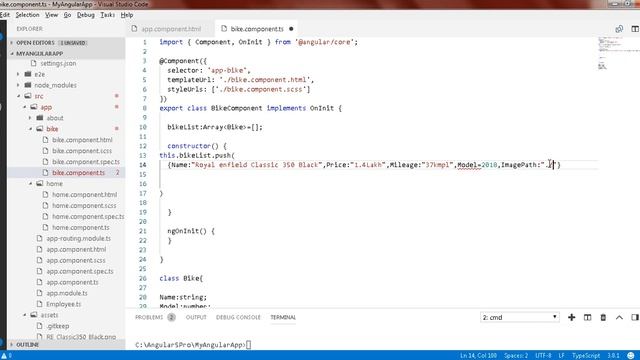
Task: Open app.component.html in explorer tree
Action: point(76,249)
